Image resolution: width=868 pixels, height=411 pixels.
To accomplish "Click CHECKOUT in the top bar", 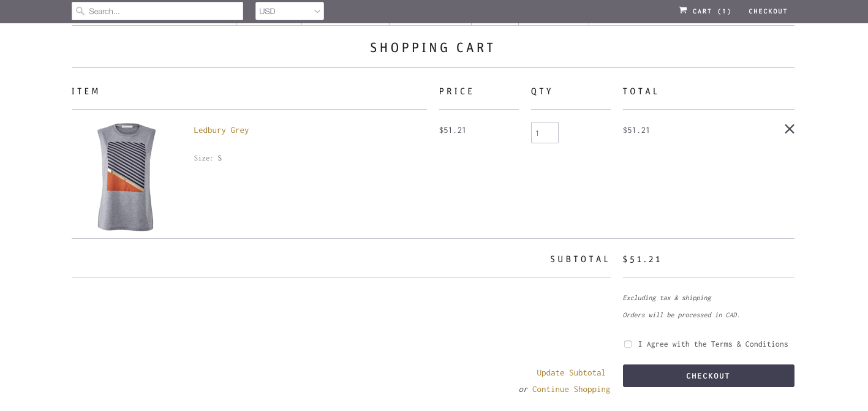I will (768, 11).
